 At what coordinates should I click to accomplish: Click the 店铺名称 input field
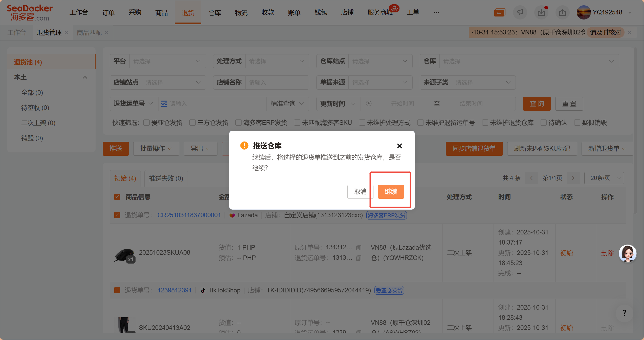277,83
